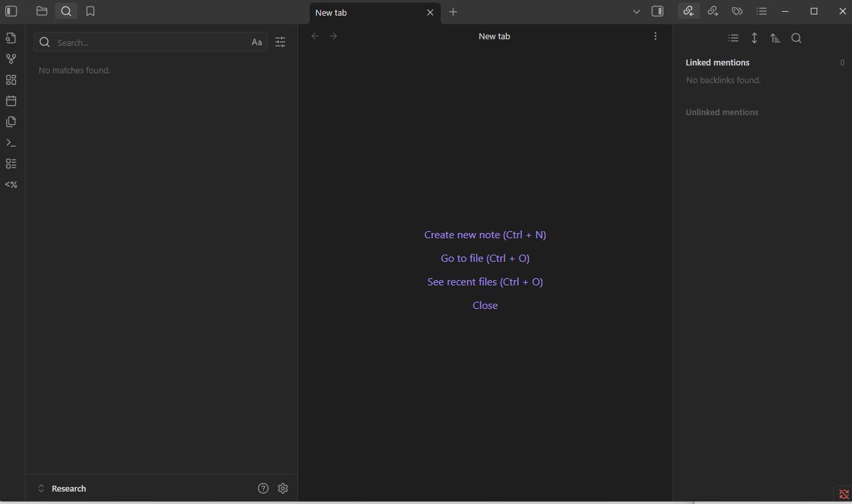
Task: Select the New tab tab header
Action: click(x=375, y=12)
